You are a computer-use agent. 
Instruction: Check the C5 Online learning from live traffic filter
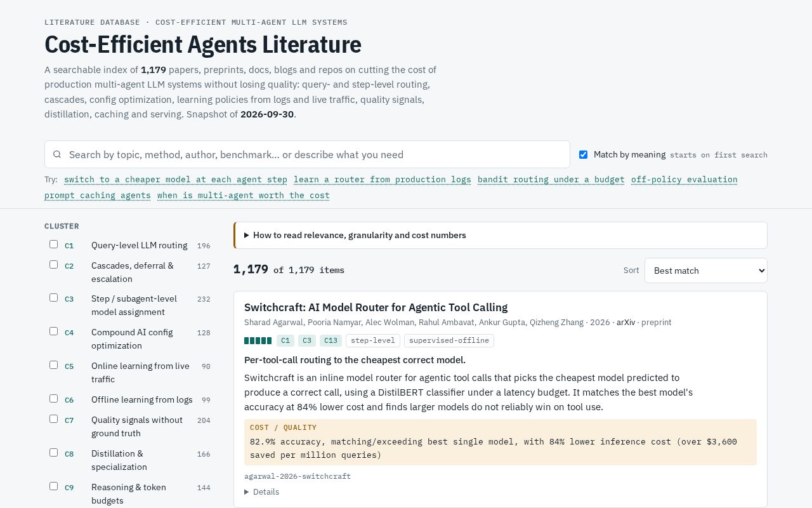[x=53, y=365]
